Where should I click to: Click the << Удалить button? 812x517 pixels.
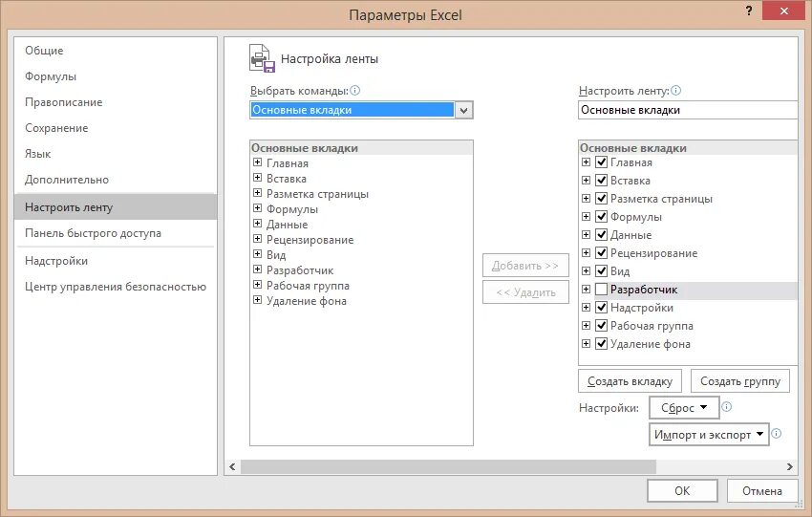pyautogui.click(x=525, y=292)
